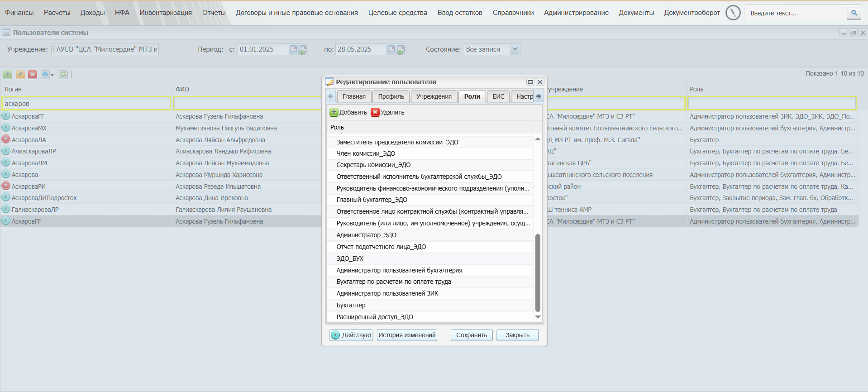Click Удалить to remove a role
The image size is (868, 392).
click(x=387, y=112)
